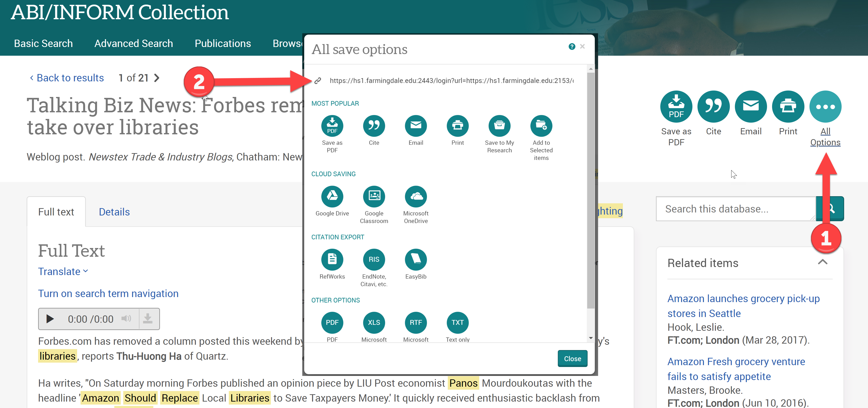868x408 pixels.
Task: Turn on search term navigation
Action: [x=108, y=293]
